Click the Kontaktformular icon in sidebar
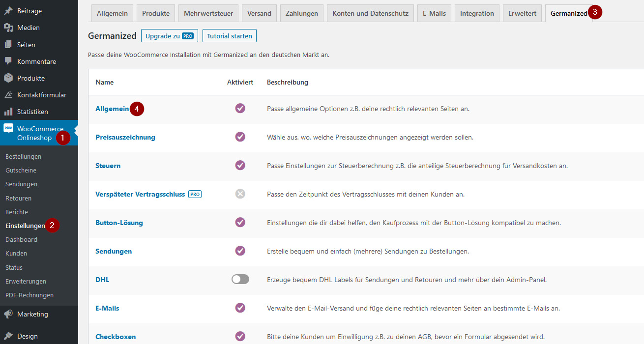The height and width of the screenshot is (344, 644). point(8,95)
